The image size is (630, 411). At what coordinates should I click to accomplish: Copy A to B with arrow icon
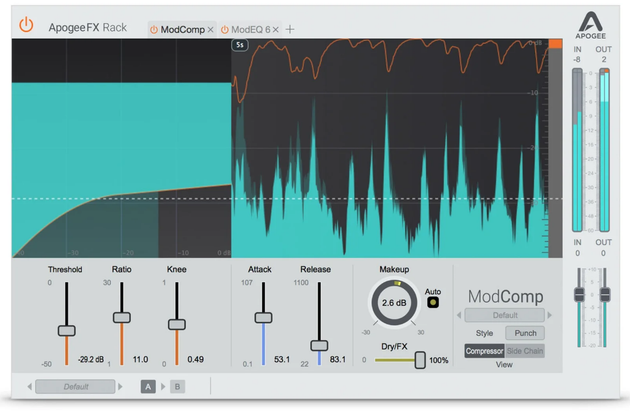[163, 387]
